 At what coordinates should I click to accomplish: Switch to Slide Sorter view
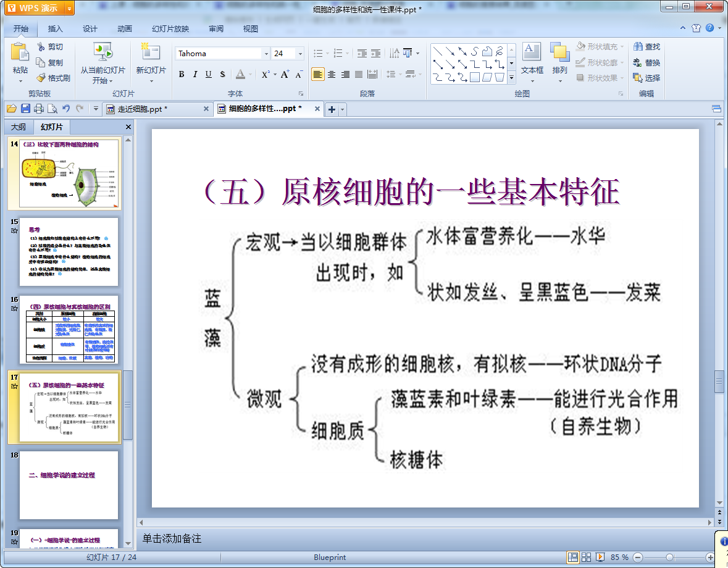(x=587, y=557)
